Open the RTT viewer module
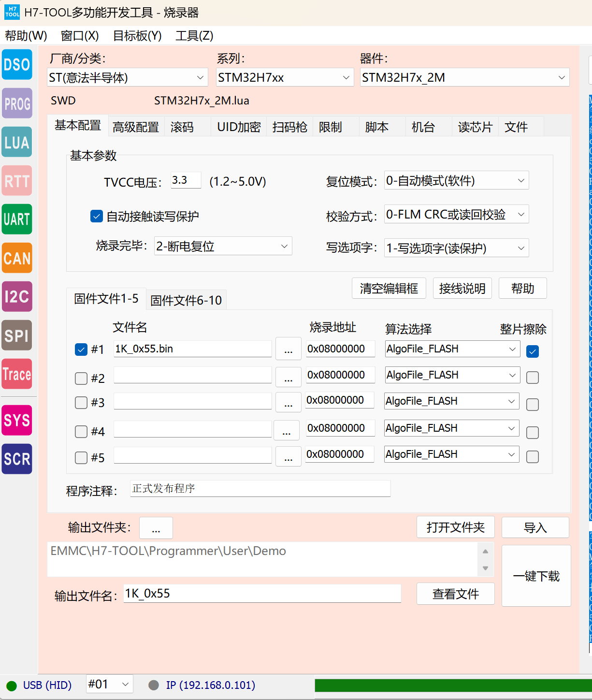 [17, 180]
